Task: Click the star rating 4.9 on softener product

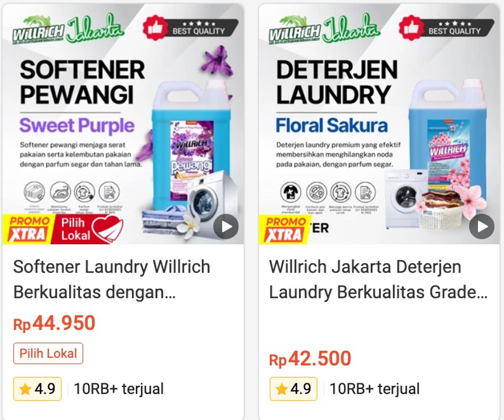Action: tap(38, 389)
